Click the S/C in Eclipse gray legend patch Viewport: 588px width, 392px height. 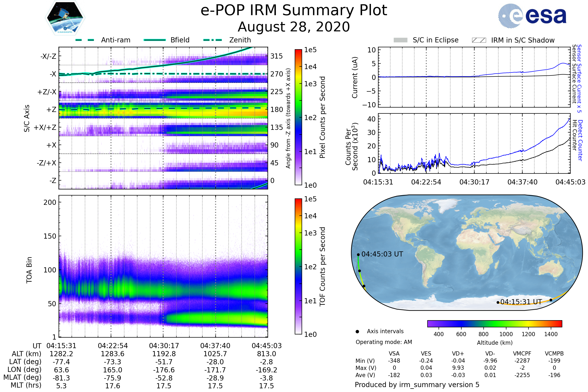[400, 40]
